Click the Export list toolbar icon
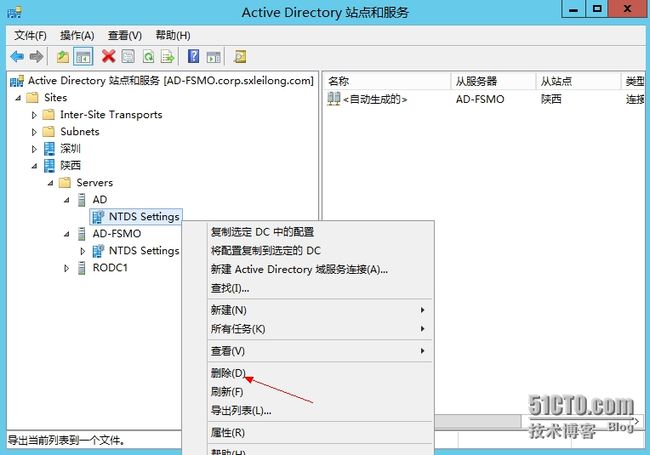The height and width of the screenshot is (455, 650). click(x=167, y=56)
